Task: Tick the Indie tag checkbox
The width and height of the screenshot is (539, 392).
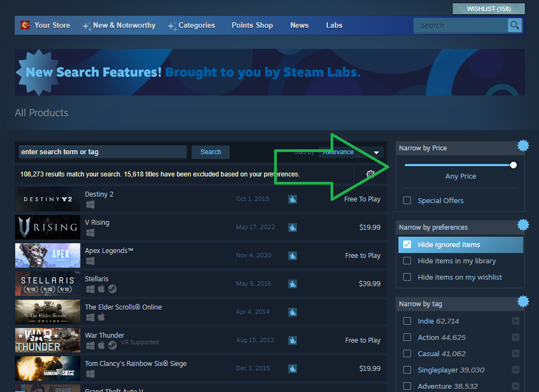Action: (407, 321)
